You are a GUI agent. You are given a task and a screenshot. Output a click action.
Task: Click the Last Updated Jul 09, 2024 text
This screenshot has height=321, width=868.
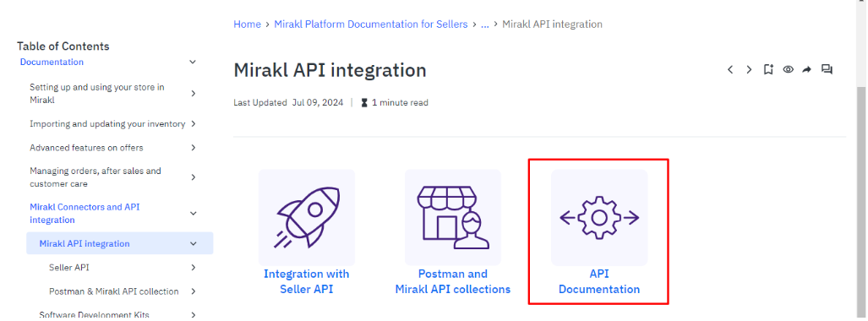288,102
